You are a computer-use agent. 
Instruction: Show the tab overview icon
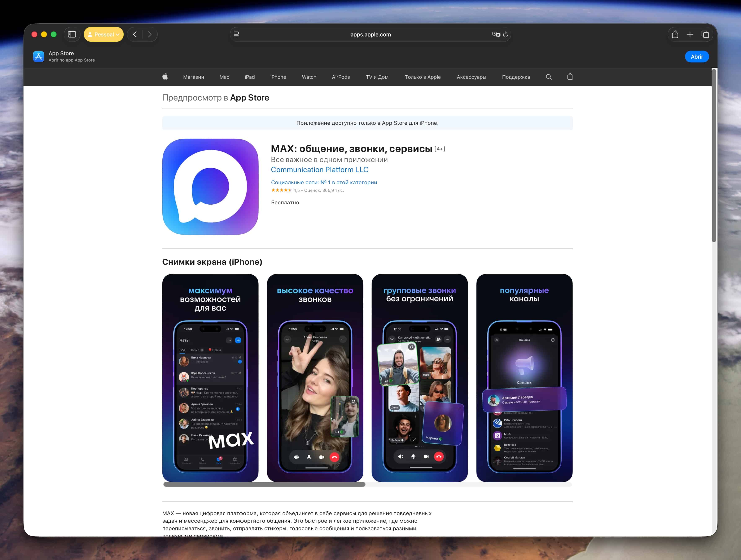tap(705, 35)
